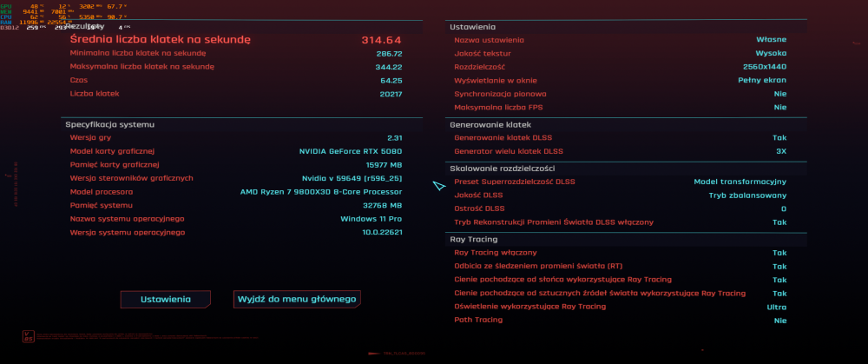
Task: Select the Tryb Rekonstrukcji Promieni Światła DLSS label
Action: pyautogui.click(x=554, y=222)
